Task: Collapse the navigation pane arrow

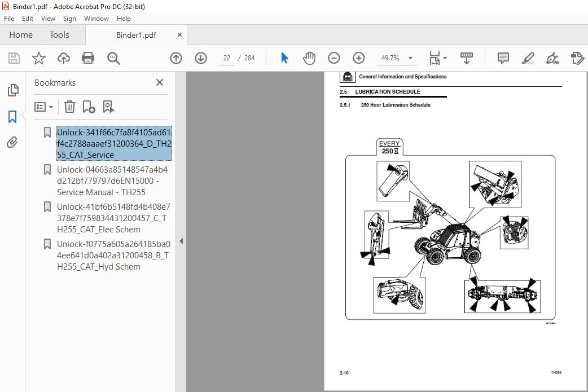Action: (181, 241)
